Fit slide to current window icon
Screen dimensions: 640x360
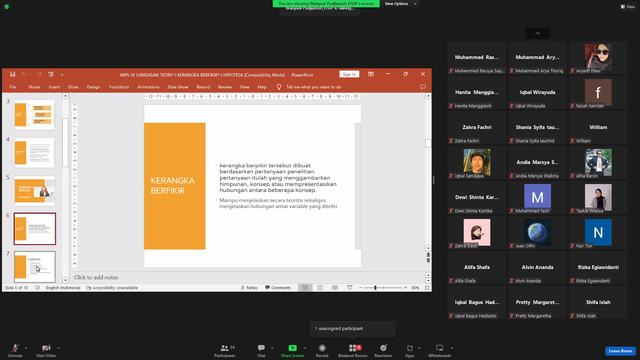click(x=427, y=288)
